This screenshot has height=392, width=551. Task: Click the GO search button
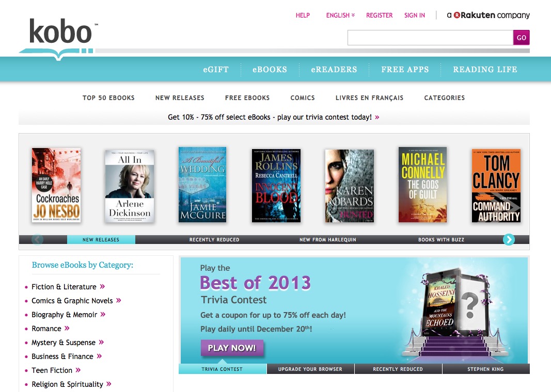tap(521, 37)
